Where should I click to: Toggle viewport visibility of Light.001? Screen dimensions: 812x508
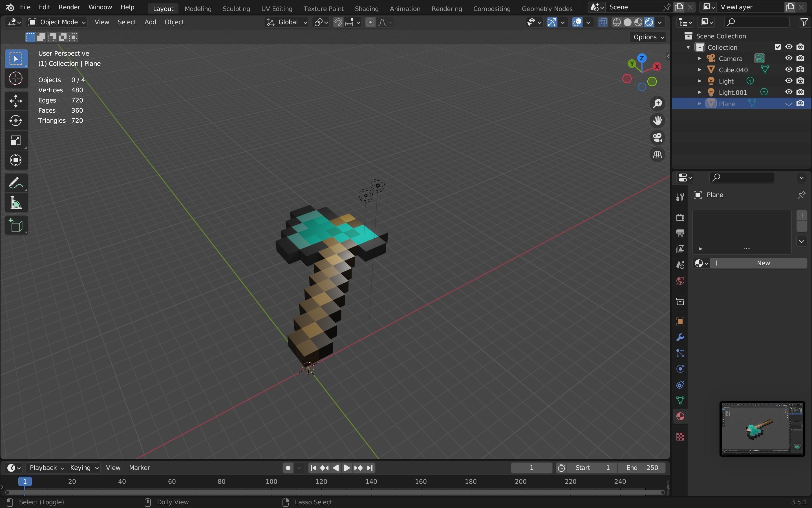tap(789, 92)
